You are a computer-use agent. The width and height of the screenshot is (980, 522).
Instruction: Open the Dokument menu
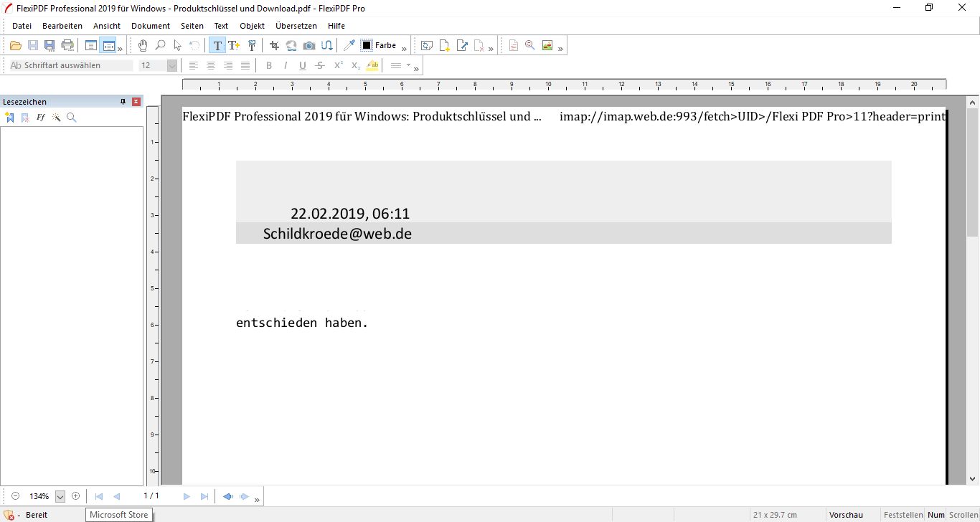pos(151,26)
